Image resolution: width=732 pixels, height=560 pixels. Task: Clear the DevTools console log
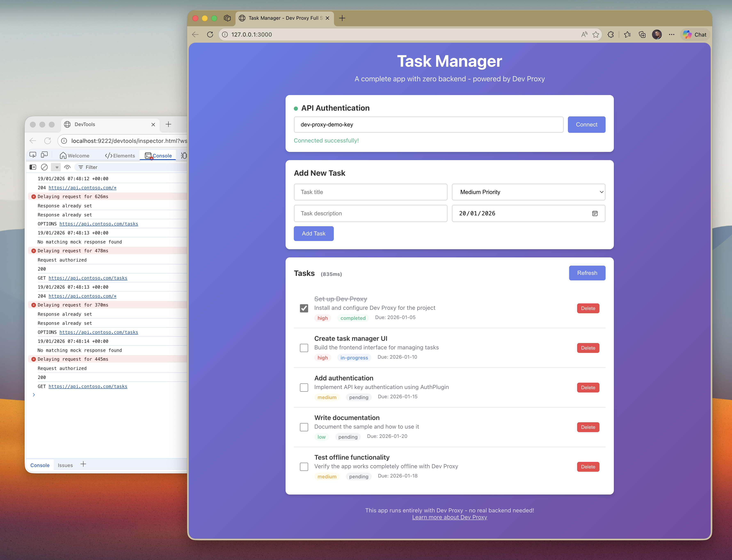44,167
